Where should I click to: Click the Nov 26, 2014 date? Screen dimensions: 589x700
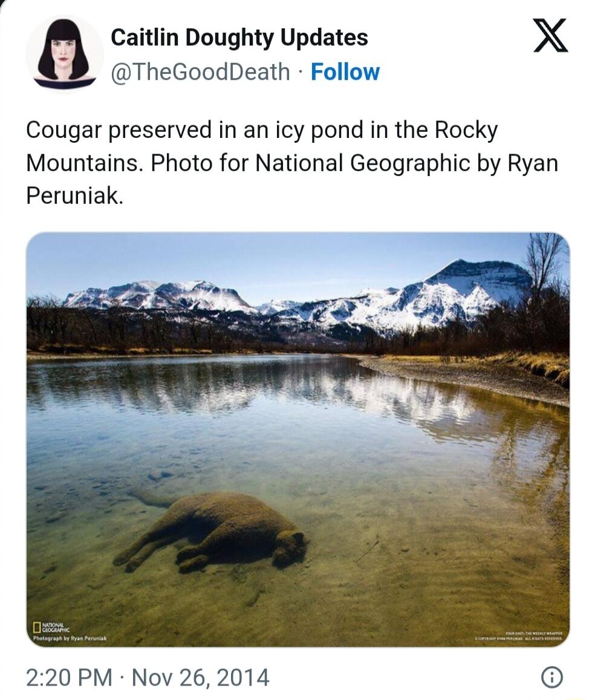point(200,677)
